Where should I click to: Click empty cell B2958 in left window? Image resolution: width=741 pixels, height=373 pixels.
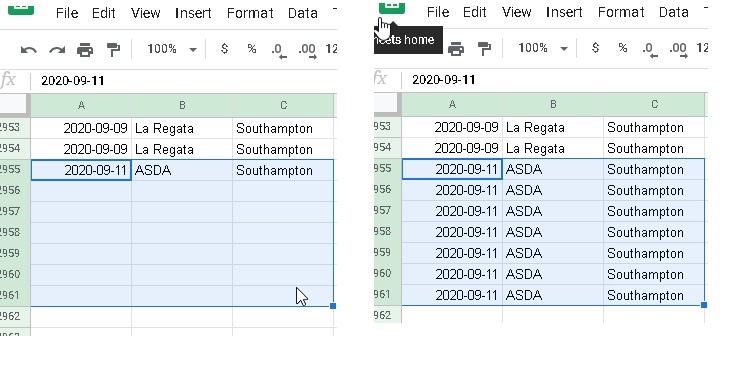[182, 233]
